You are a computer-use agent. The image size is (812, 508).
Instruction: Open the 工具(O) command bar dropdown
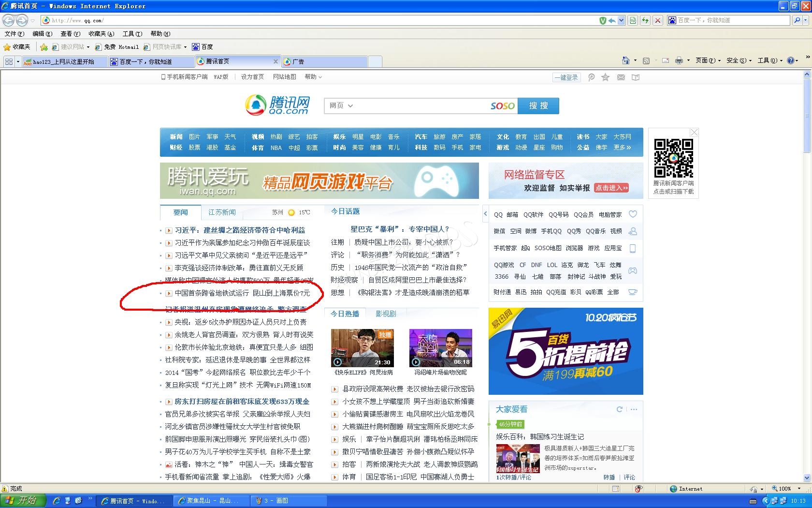[770, 60]
